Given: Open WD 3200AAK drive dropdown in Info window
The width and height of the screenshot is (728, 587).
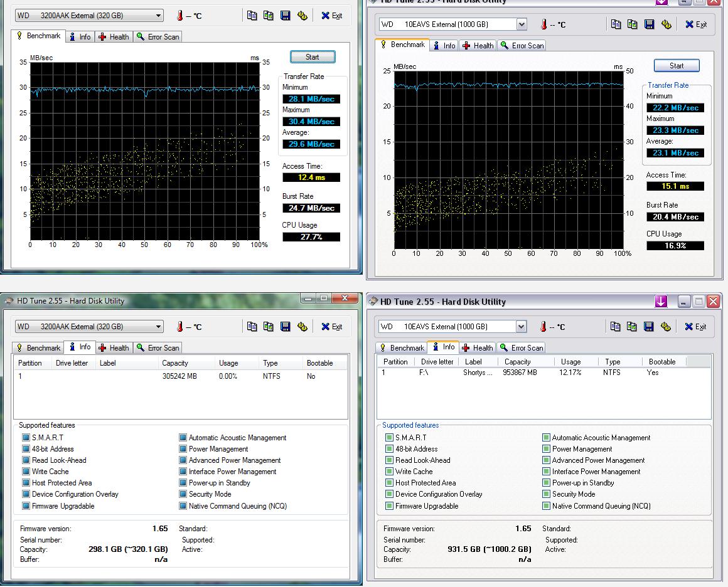Looking at the screenshot, I should click(88, 327).
